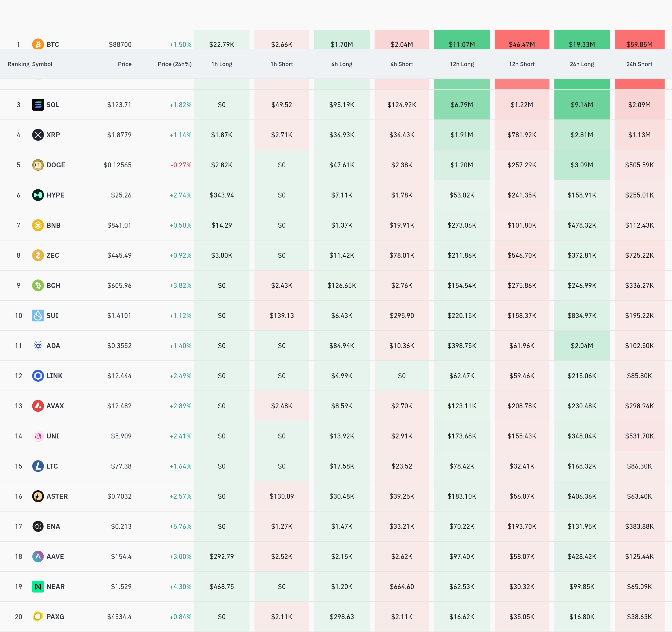Image resolution: width=672 pixels, height=632 pixels.
Task: Click the Zcash ZEC icon
Action: pos(38,255)
